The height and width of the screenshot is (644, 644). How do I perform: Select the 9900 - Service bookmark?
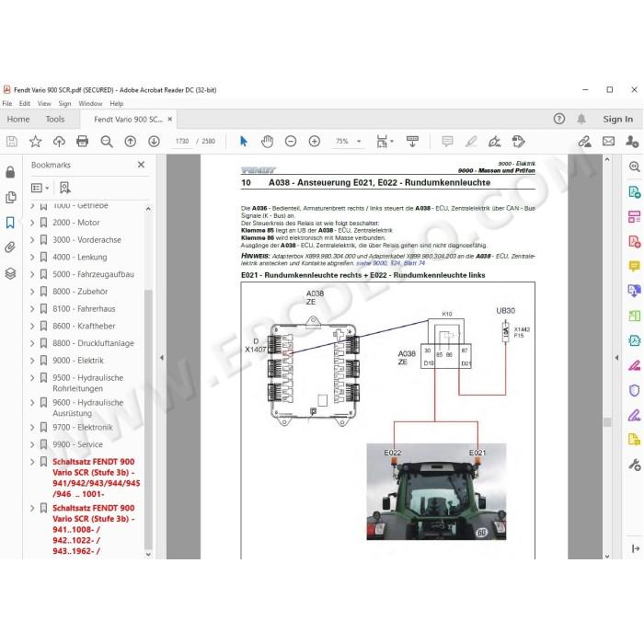point(77,444)
